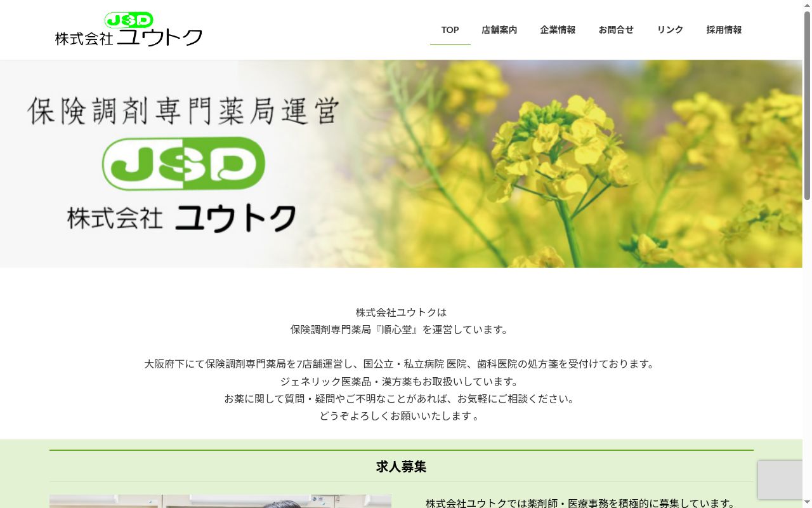The image size is (812, 508).
Task: Click the line 保険調剤専門薬局『順心堂』を運営しています。
Action: tap(401, 330)
